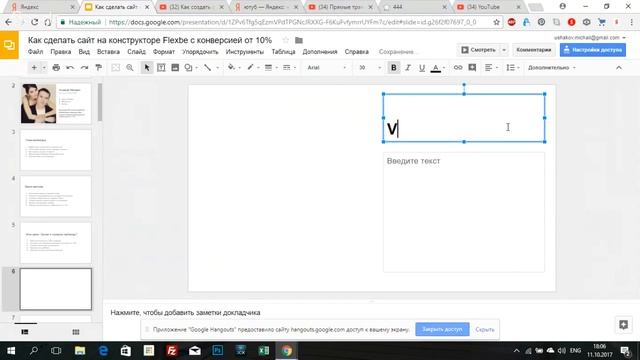Star the presentation title

click(x=285, y=40)
